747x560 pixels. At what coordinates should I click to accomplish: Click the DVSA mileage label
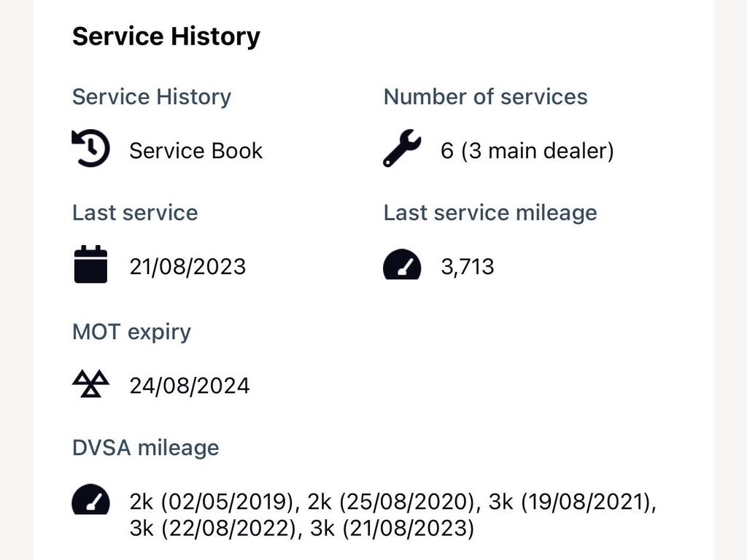[145, 448]
